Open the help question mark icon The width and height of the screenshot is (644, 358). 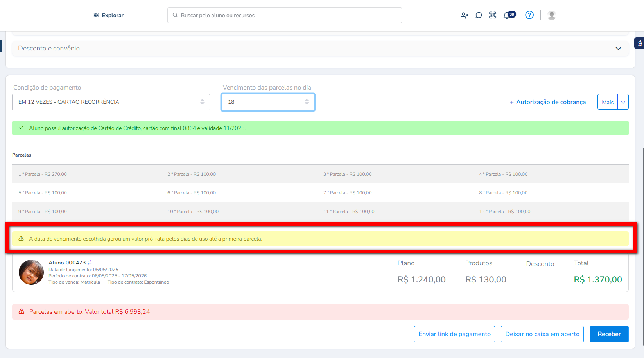(x=529, y=15)
